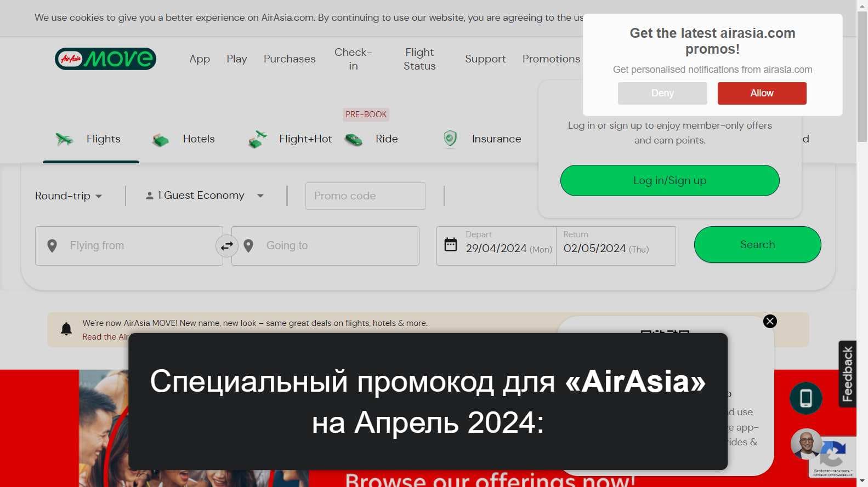The width and height of the screenshot is (868, 487).
Task: Open the chat assistant avatar
Action: [x=805, y=444]
